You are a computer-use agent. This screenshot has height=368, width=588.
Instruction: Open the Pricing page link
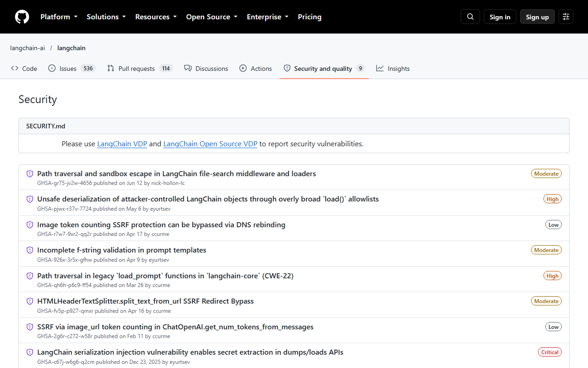[310, 17]
